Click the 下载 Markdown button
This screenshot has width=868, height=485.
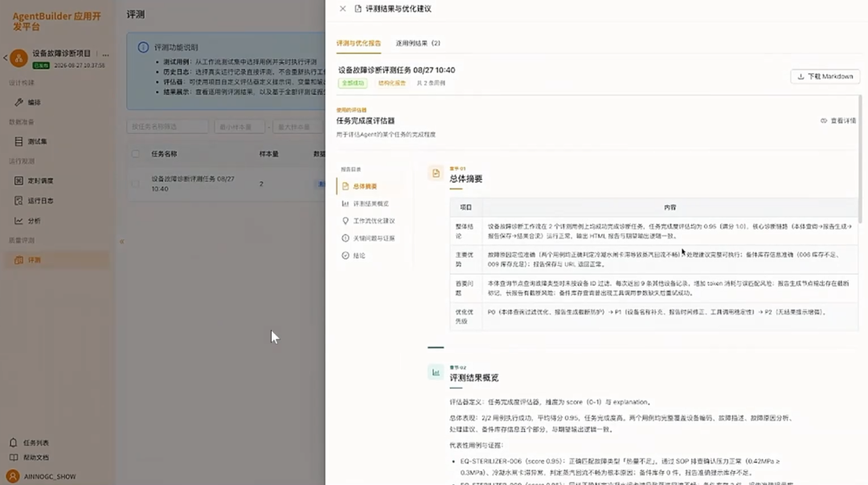[x=825, y=76]
